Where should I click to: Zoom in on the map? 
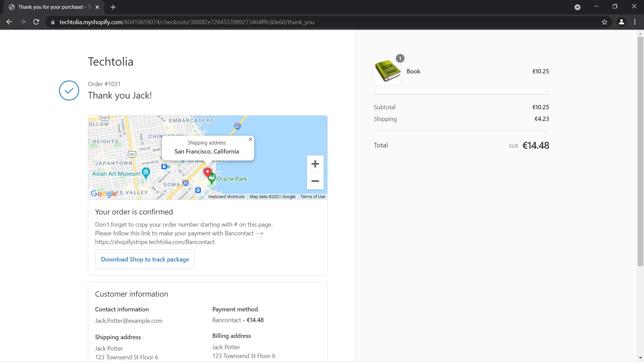pos(315,164)
